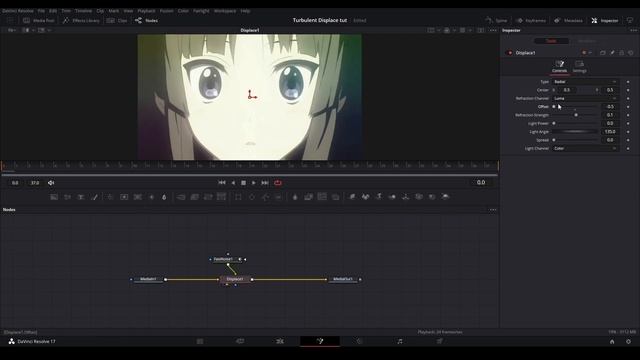Select the MediaIn1 node
Viewport: 640px width, 360px height.
click(148, 279)
